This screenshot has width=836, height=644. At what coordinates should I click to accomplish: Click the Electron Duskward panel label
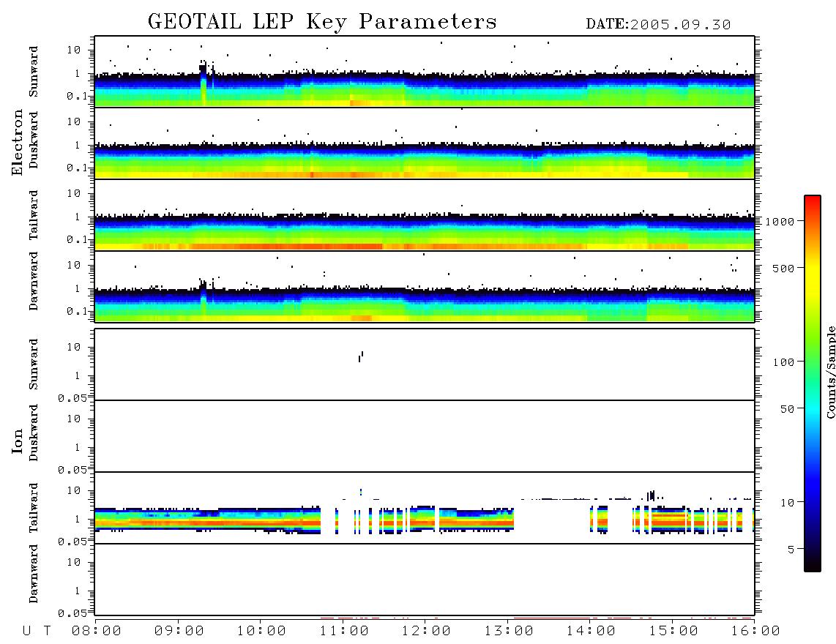[34, 141]
